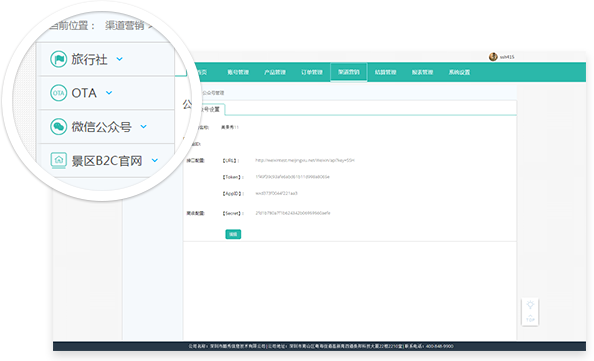Jump to page top via TOP arrow
The width and height of the screenshot is (594, 361).
[530, 318]
